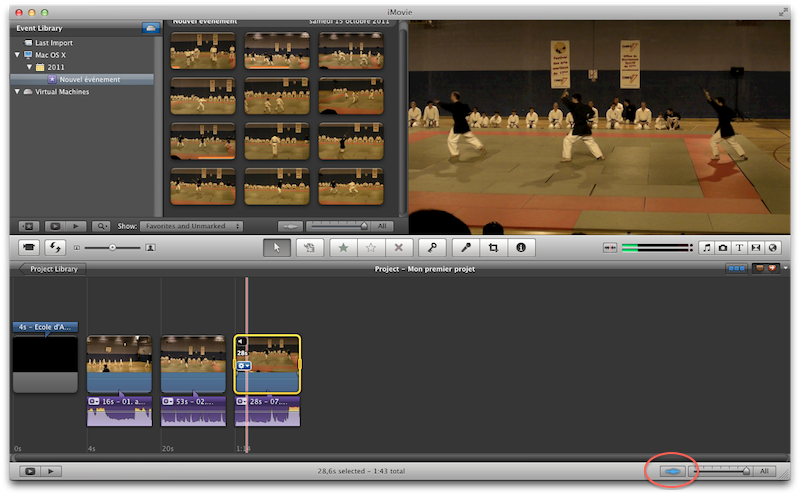Open action gear menu on selected clip

(244, 366)
